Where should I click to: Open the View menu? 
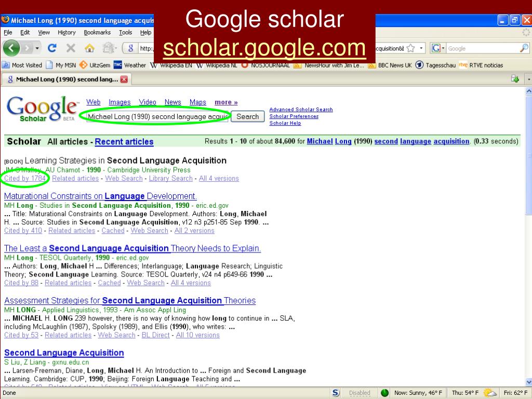44,32
